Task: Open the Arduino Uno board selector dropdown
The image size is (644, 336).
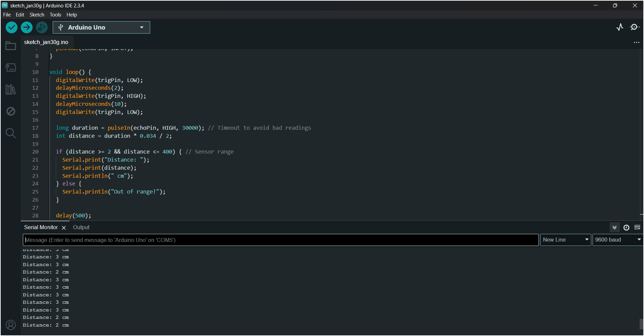Action: click(101, 28)
